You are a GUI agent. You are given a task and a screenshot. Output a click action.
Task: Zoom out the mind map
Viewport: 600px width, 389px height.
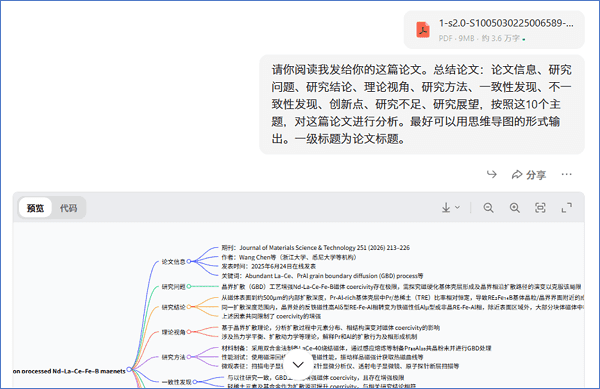[x=488, y=208]
